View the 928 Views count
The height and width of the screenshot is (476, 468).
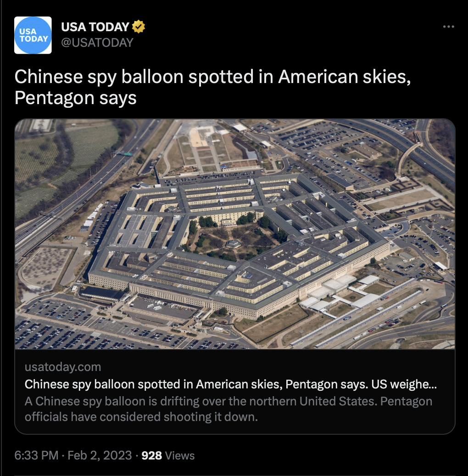[x=168, y=455]
